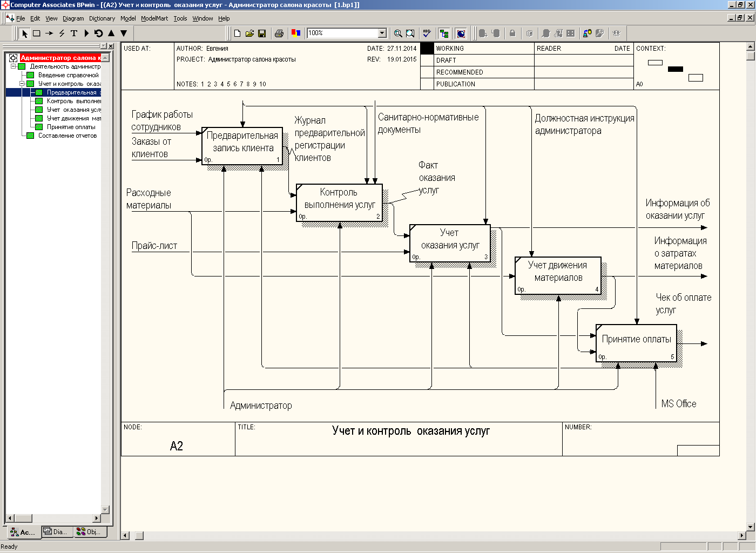Open the Report Builder color icon
This screenshot has width=756, height=553.
295,33
